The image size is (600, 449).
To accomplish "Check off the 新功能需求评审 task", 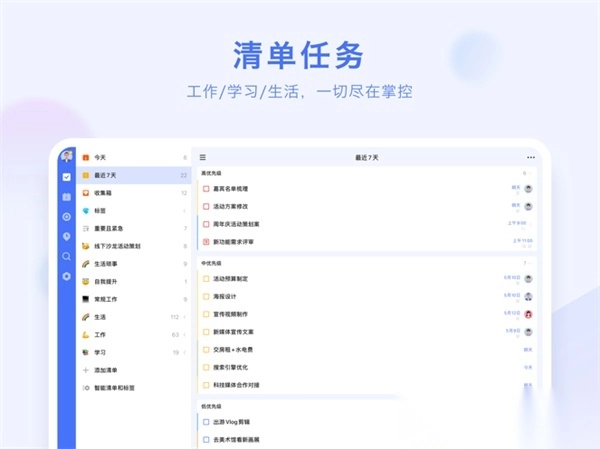I will [206, 242].
